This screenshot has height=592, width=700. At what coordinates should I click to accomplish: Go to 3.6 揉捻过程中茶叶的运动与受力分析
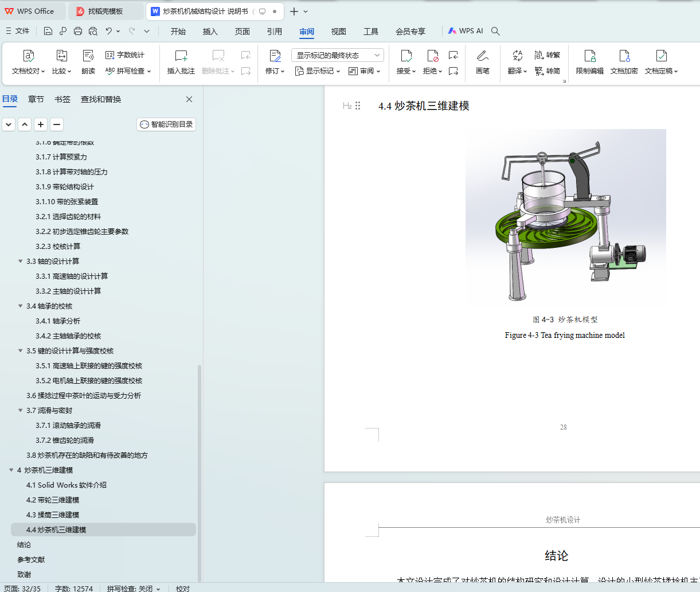[84, 395]
